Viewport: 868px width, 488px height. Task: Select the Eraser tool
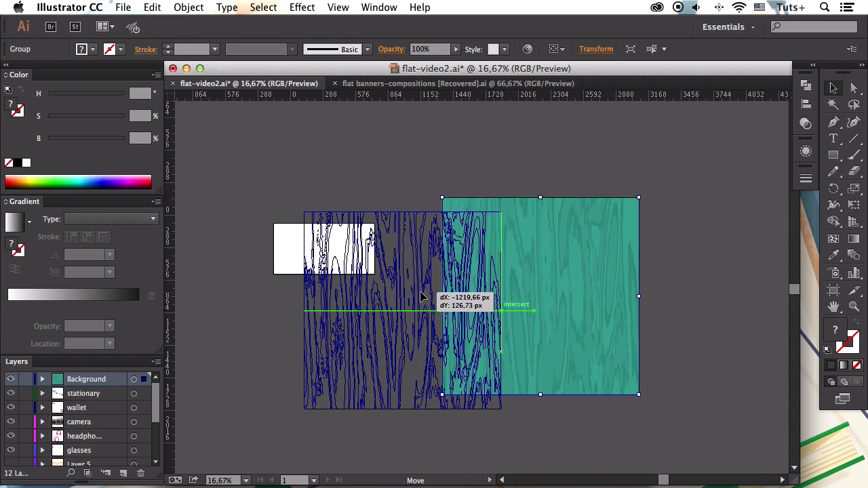pyautogui.click(x=854, y=172)
